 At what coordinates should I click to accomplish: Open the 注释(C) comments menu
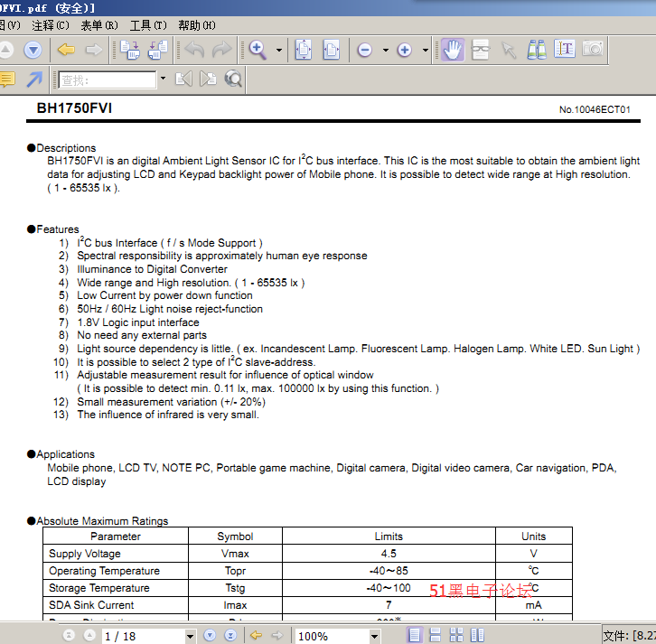tap(51, 25)
